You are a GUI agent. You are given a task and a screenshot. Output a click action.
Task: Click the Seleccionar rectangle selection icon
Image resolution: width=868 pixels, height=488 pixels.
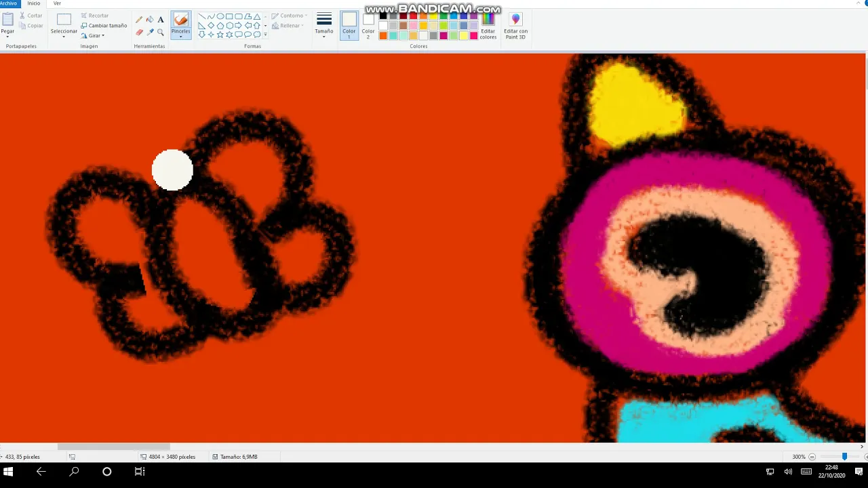point(64,20)
